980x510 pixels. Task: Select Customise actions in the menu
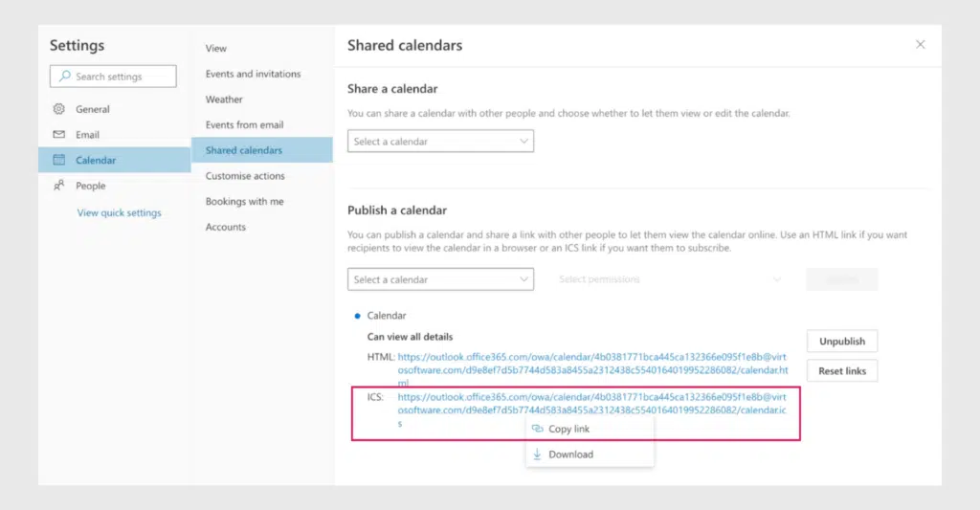pyautogui.click(x=245, y=176)
